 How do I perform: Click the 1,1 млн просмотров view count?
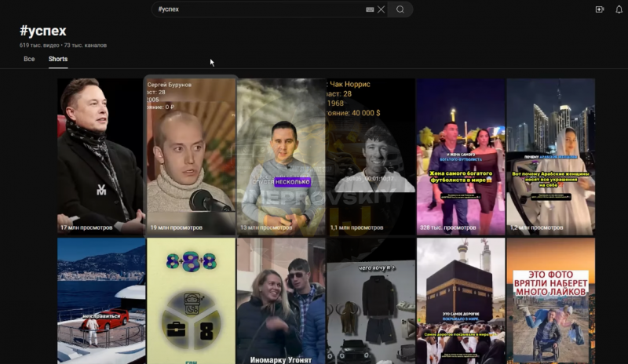pos(357,227)
